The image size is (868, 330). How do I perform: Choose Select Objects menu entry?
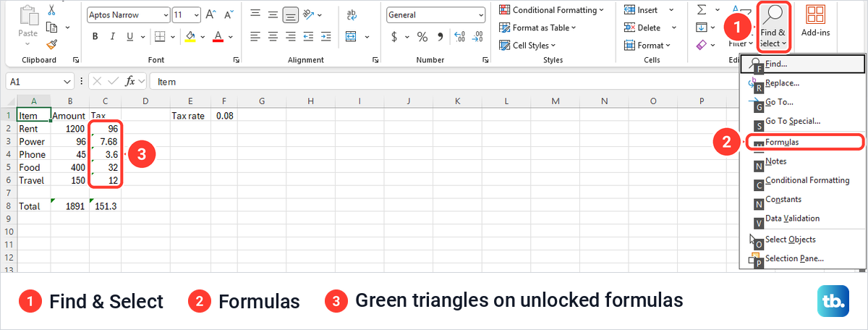click(802, 240)
